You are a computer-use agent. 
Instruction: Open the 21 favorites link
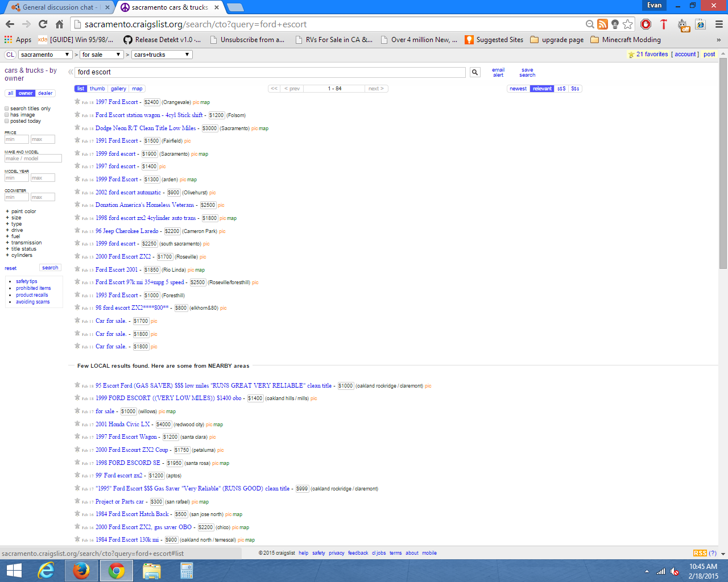[x=652, y=55]
